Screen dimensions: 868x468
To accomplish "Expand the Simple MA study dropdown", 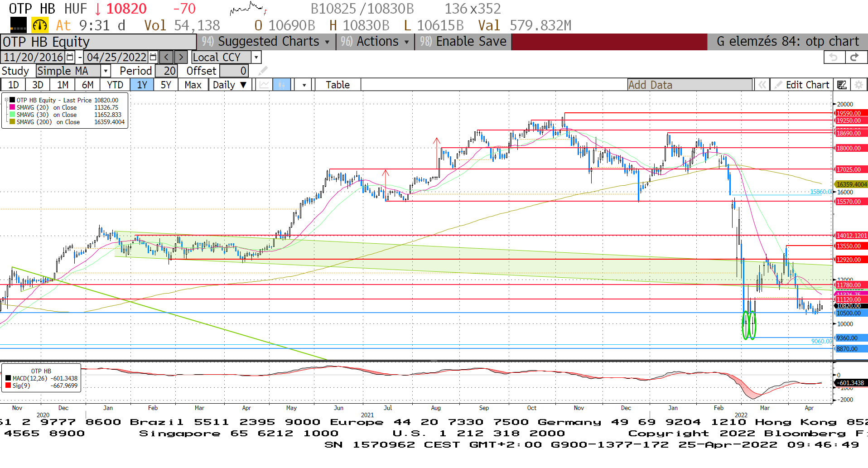I will tap(106, 71).
